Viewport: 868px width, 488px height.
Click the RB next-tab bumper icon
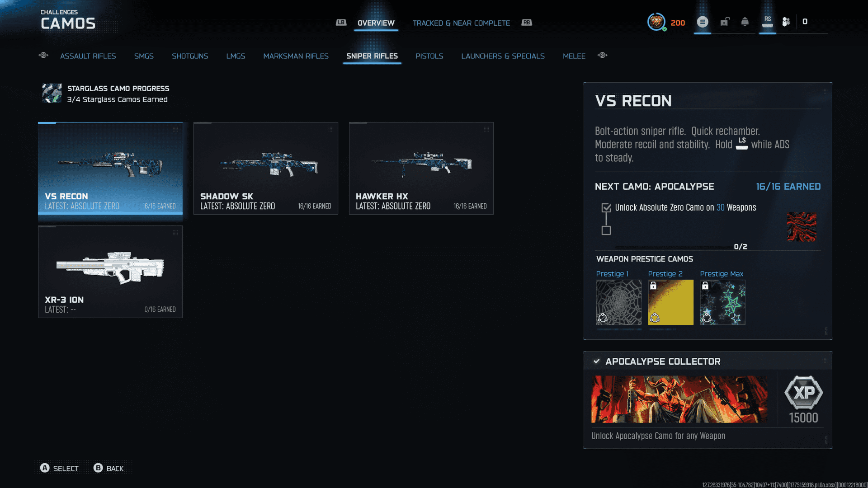527,23
